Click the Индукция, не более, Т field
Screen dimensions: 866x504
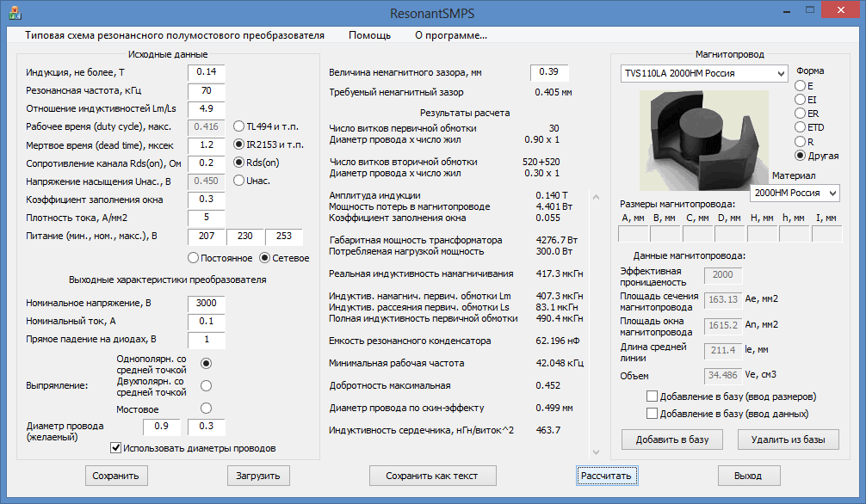click(x=206, y=71)
